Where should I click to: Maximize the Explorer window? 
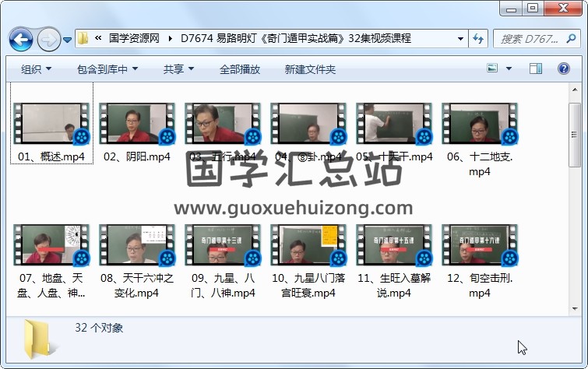pos(533,9)
